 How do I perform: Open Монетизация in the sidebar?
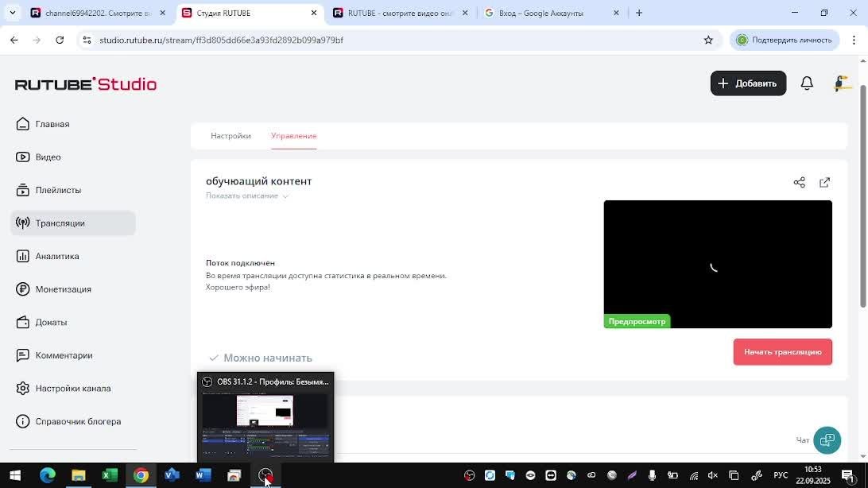click(54, 289)
